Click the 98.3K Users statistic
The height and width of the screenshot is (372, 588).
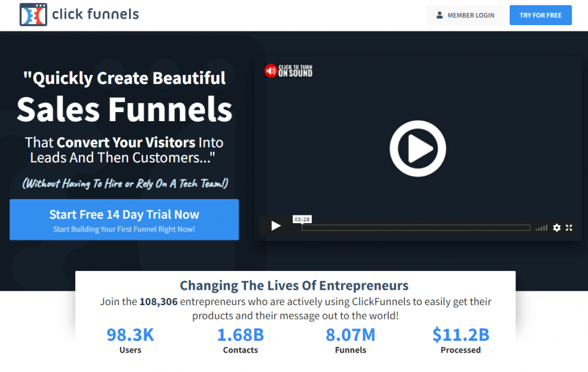pos(130,341)
